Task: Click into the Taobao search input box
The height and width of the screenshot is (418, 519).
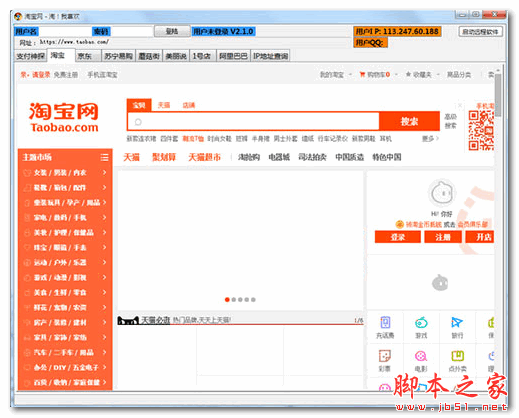Action: (253, 122)
